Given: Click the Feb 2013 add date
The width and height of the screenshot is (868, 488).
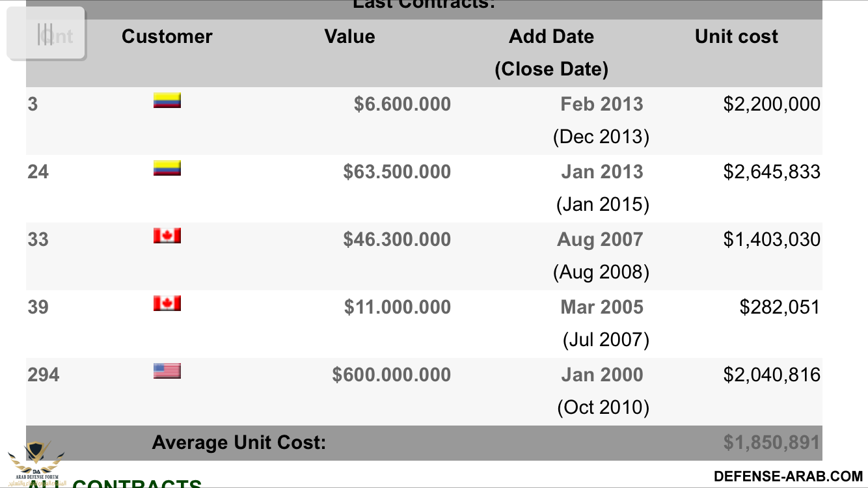Looking at the screenshot, I should [x=601, y=104].
